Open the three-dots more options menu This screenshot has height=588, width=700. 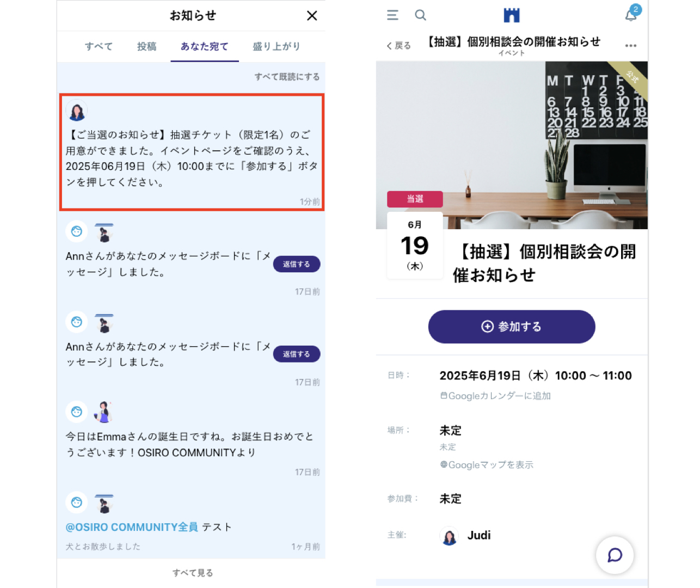pyautogui.click(x=631, y=46)
